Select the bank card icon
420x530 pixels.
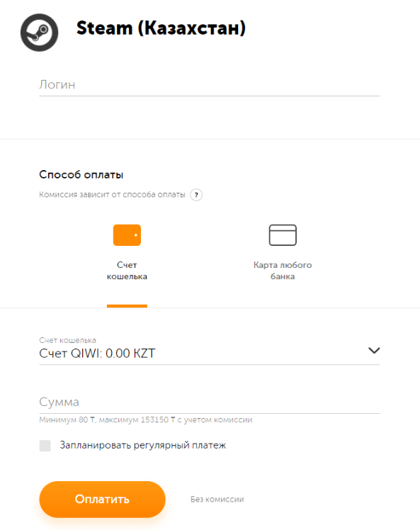283,235
